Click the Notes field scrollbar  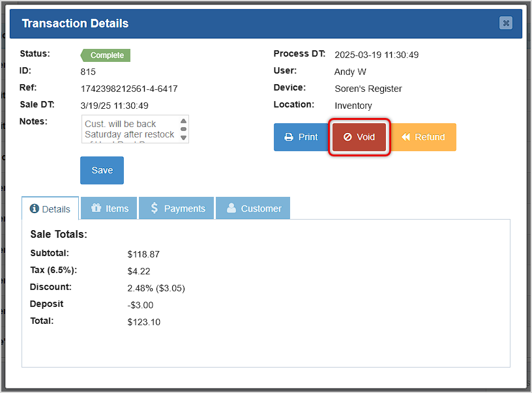tap(183, 129)
